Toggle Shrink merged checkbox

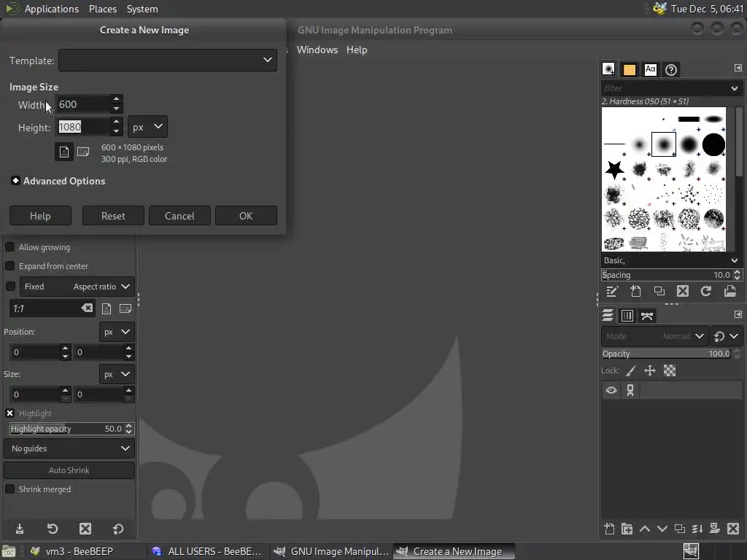(x=9, y=489)
